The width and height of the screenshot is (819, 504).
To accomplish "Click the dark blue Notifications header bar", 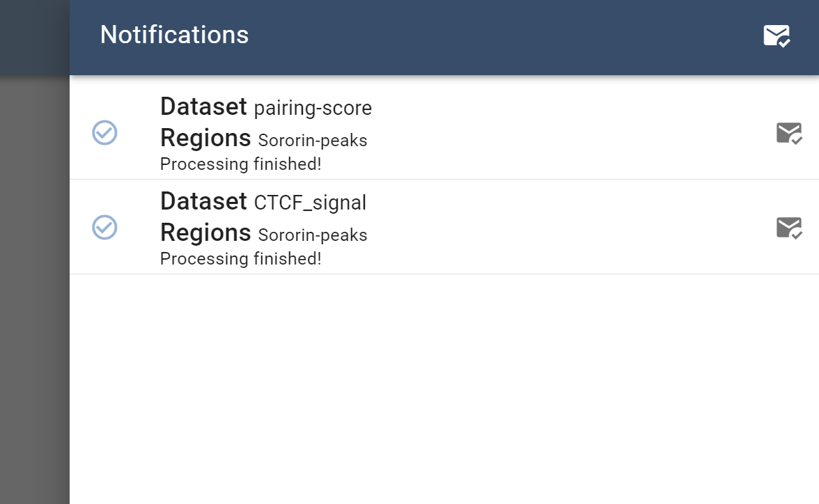I will (487, 36).
